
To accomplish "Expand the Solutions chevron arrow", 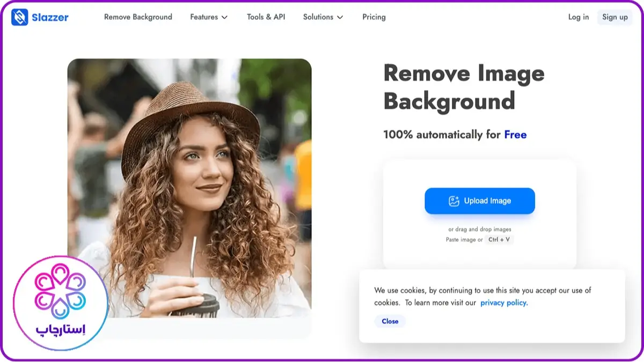I will point(340,17).
